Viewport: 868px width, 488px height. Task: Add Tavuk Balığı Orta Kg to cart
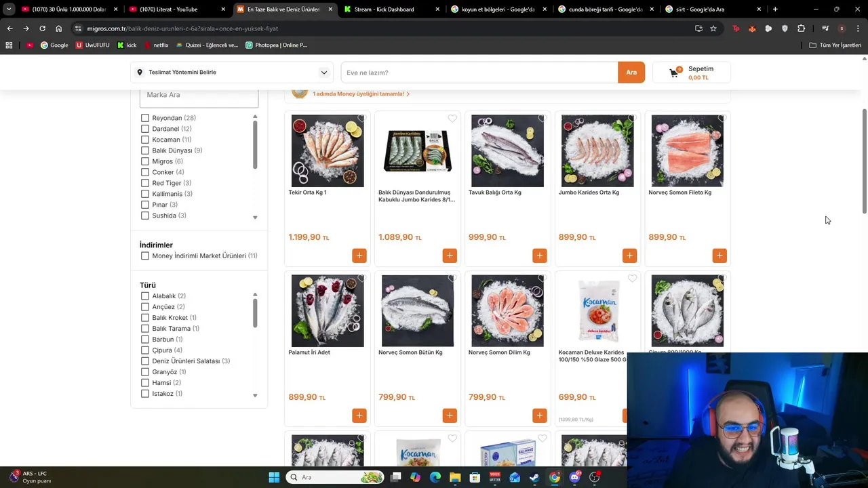click(x=539, y=256)
